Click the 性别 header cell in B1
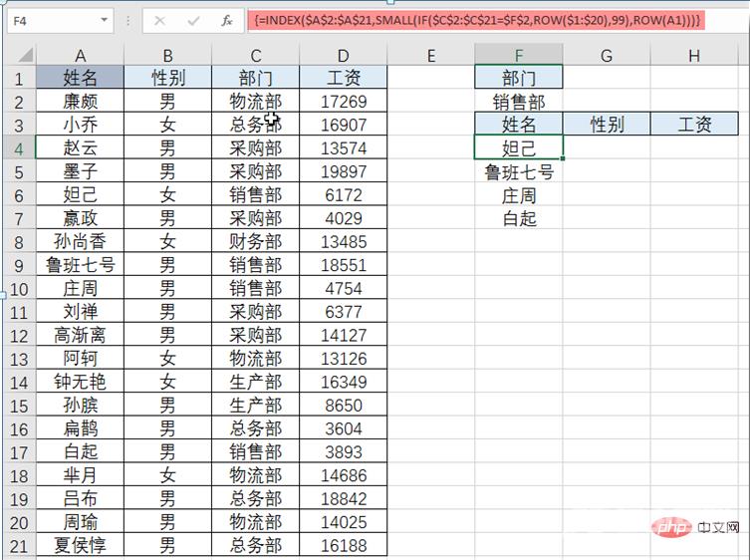This screenshot has height=560, width=750. (x=167, y=77)
